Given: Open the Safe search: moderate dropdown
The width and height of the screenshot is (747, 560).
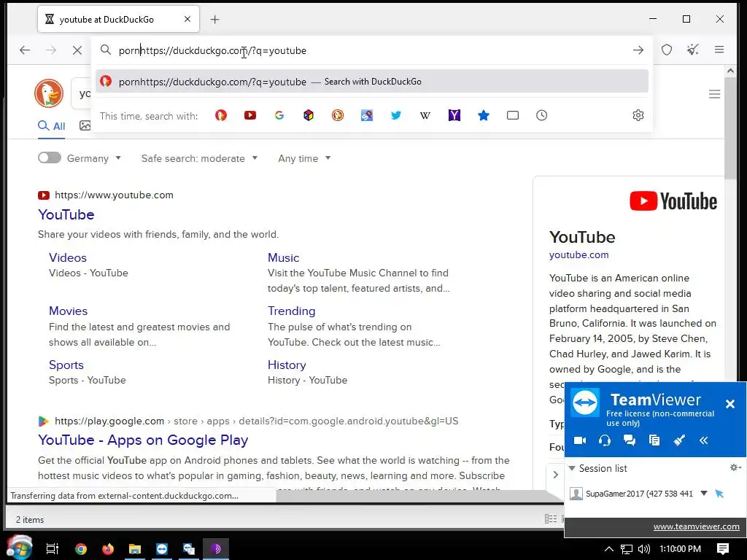Looking at the screenshot, I should pyautogui.click(x=199, y=158).
